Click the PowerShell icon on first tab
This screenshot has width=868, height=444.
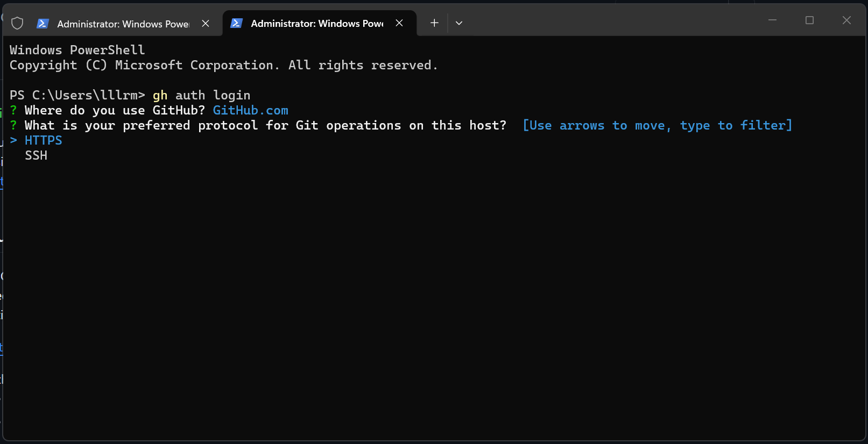[43, 24]
